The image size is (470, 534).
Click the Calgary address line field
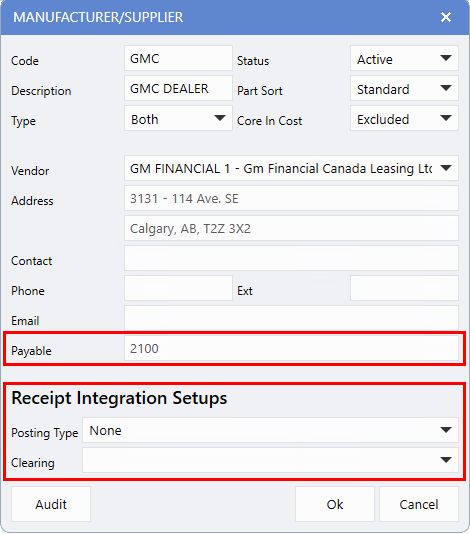point(291,228)
